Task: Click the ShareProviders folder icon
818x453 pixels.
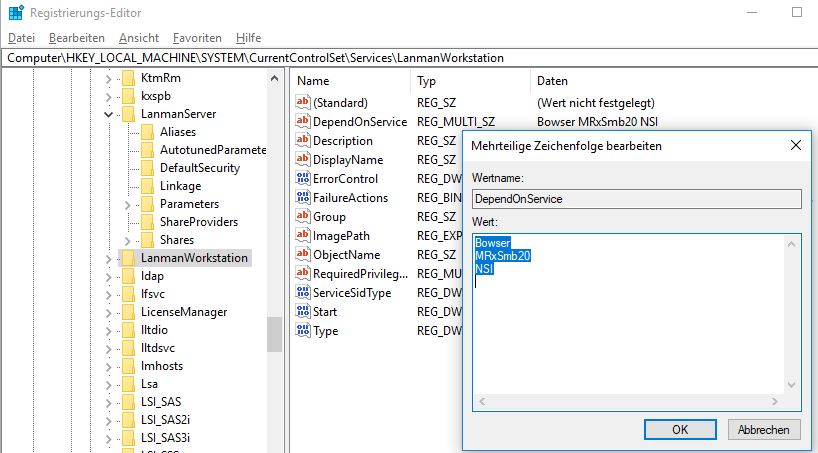Action: pos(147,222)
